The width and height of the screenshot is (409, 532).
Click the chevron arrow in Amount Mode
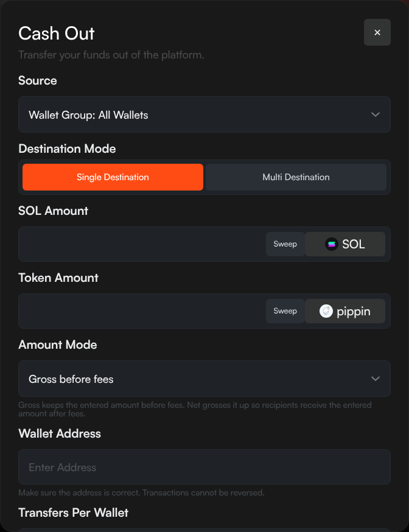(376, 379)
